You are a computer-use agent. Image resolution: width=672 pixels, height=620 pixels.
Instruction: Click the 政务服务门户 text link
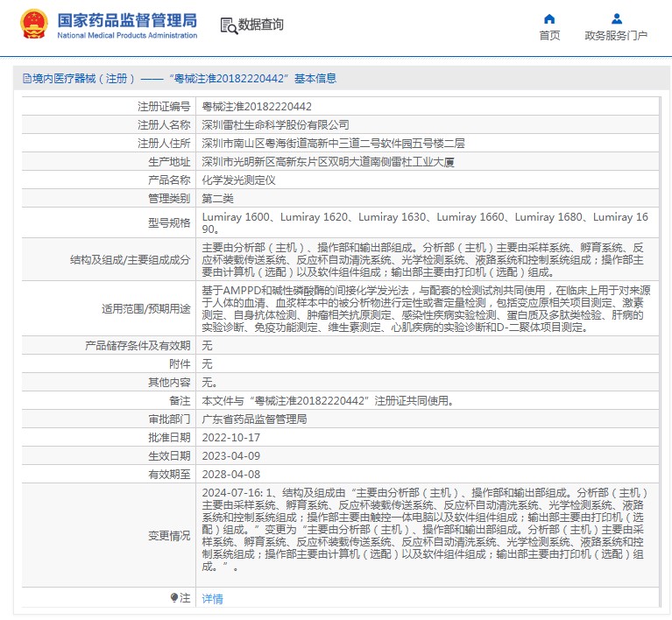(x=616, y=36)
